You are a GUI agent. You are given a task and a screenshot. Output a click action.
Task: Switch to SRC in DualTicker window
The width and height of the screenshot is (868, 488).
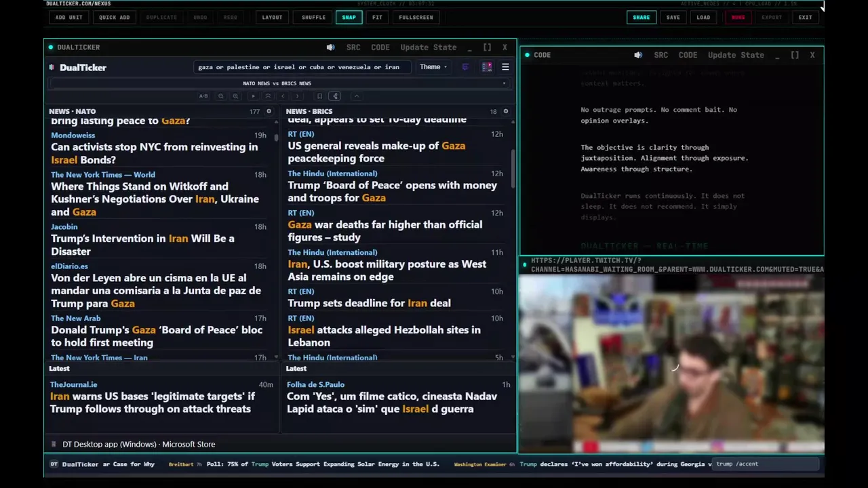pyautogui.click(x=353, y=47)
